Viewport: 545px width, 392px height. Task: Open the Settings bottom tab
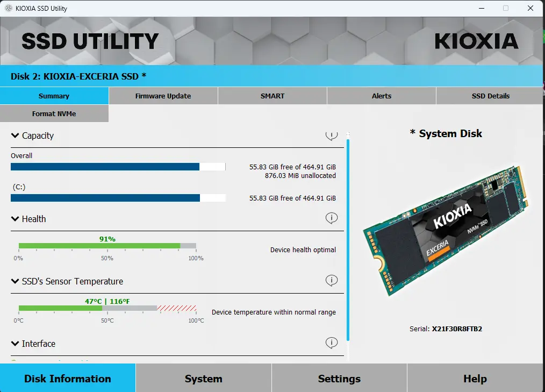(339, 378)
